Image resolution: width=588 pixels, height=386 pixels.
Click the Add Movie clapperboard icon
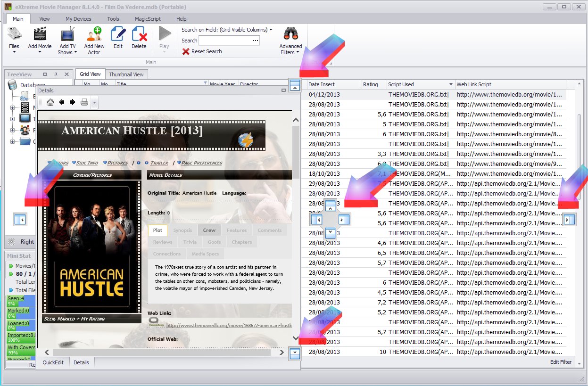pos(40,35)
